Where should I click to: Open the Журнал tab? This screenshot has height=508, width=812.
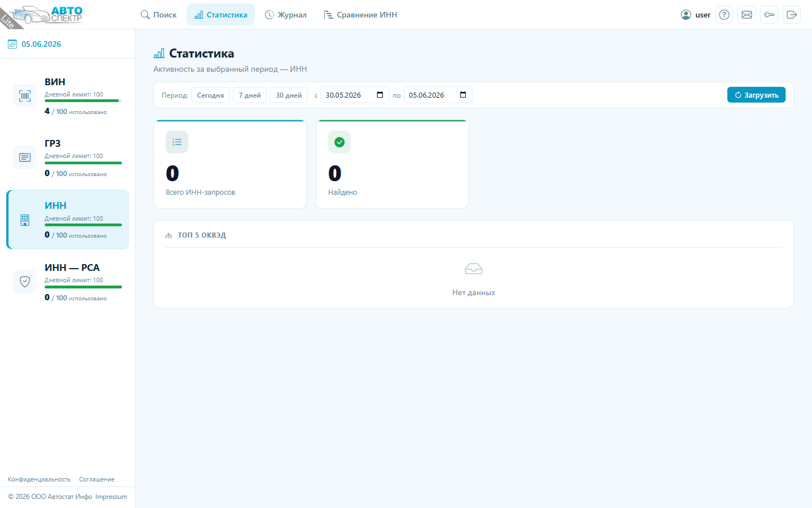(286, 15)
